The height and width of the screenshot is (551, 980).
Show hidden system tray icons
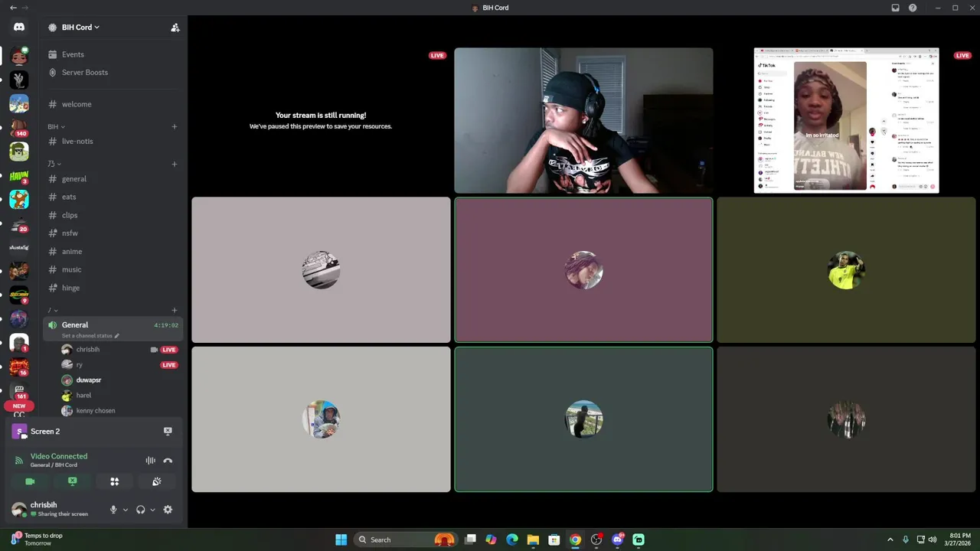click(x=890, y=540)
